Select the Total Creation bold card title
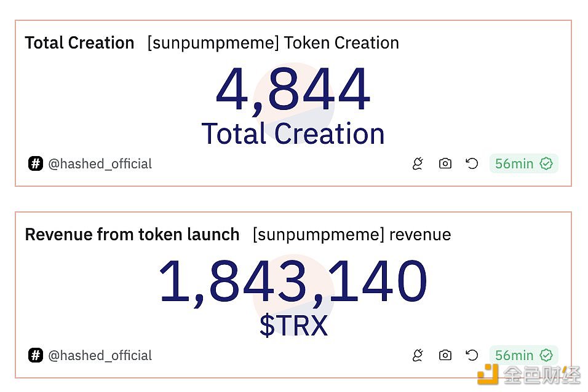The height and width of the screenshot is (392, 588). pos(79,43)
